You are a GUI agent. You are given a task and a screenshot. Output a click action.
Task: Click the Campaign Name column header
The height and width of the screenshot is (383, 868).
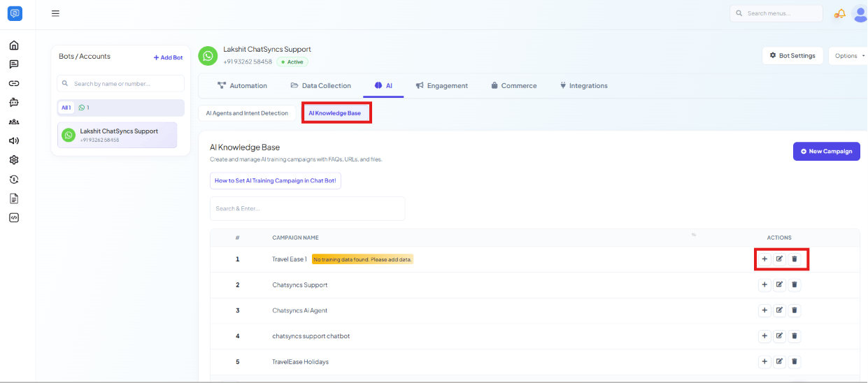(296, 238)
